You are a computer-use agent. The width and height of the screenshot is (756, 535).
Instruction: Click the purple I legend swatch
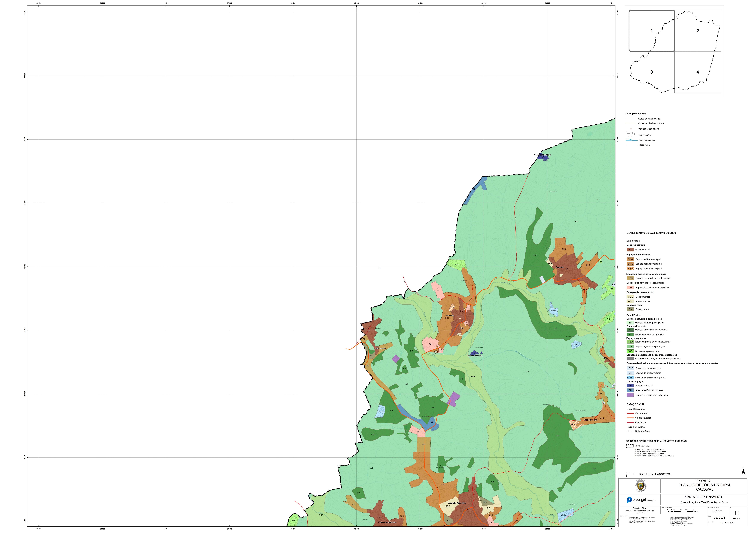630,395
